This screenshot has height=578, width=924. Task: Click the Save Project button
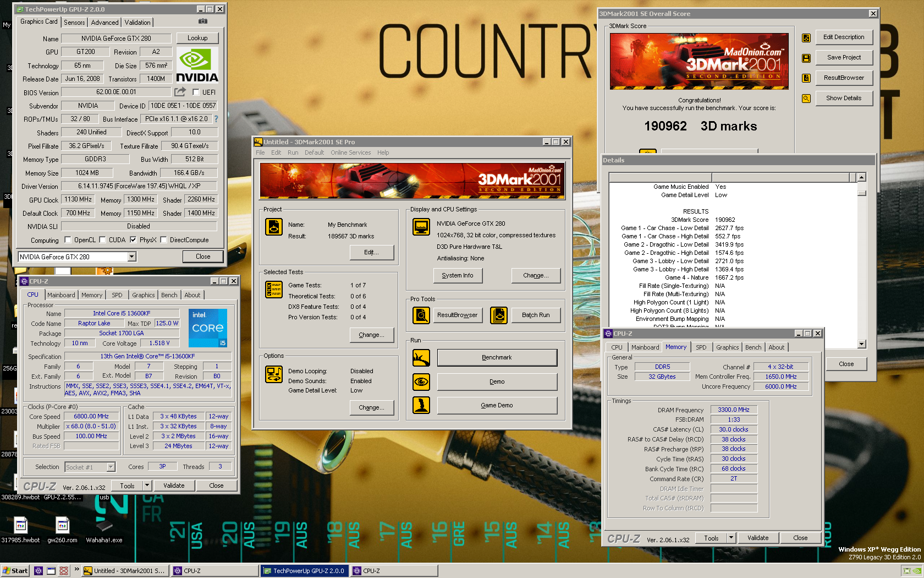[x=844, y=58]
